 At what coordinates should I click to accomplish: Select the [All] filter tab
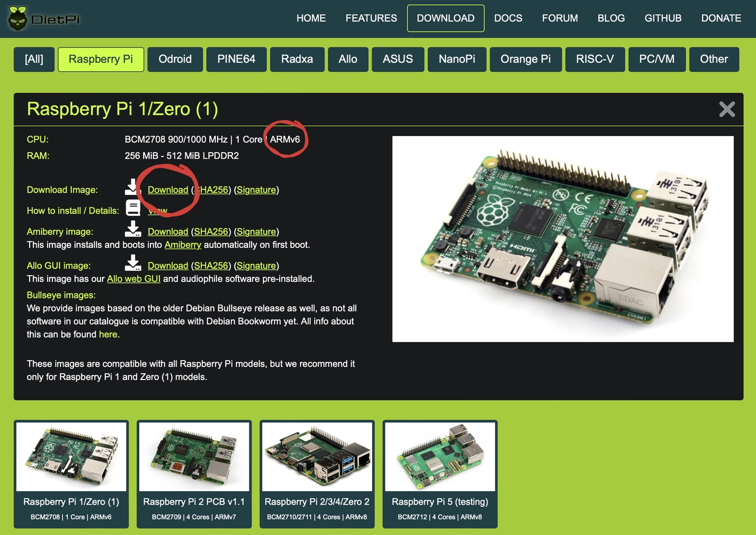(34, 59)
